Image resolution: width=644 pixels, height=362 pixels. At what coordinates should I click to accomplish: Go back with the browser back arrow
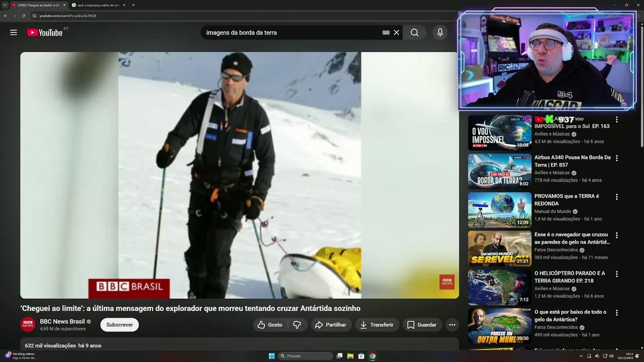tap(5, 16)
